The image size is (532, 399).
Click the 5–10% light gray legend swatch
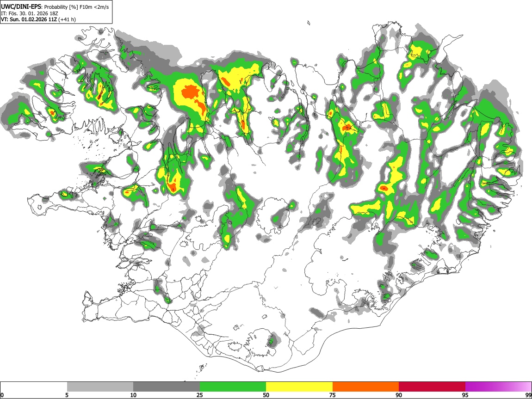pyautogui.click(x=100, y=387)
